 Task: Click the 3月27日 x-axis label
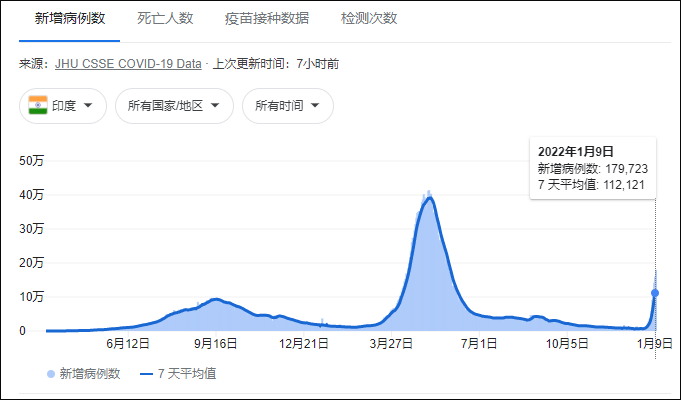391,344
